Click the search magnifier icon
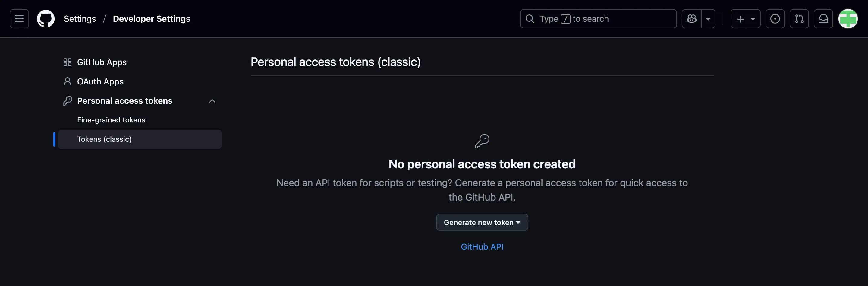 click(530, 18)
